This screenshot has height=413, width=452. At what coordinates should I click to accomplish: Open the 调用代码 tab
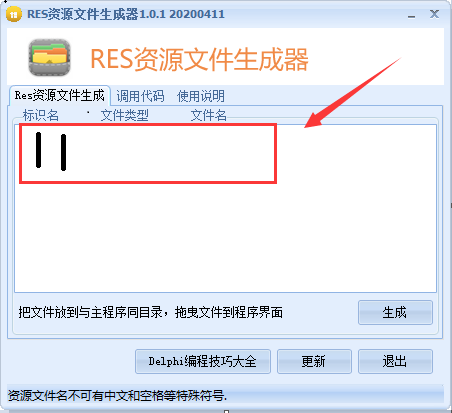point(140,96)
